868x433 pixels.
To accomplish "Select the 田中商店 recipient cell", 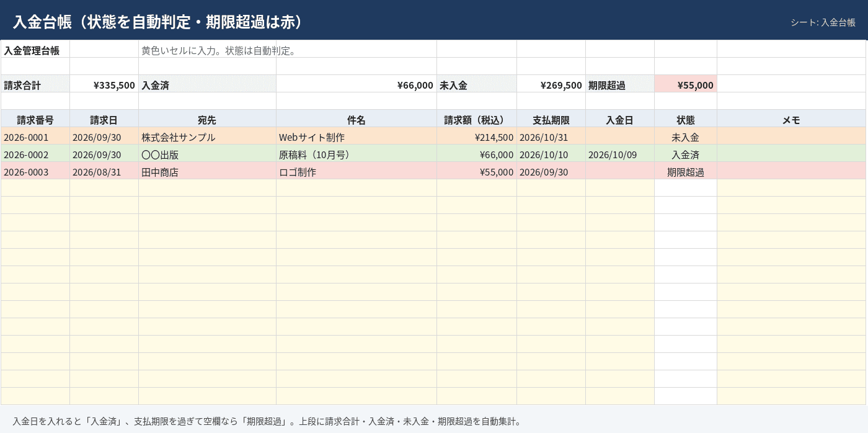I will (x=207, y=171).
